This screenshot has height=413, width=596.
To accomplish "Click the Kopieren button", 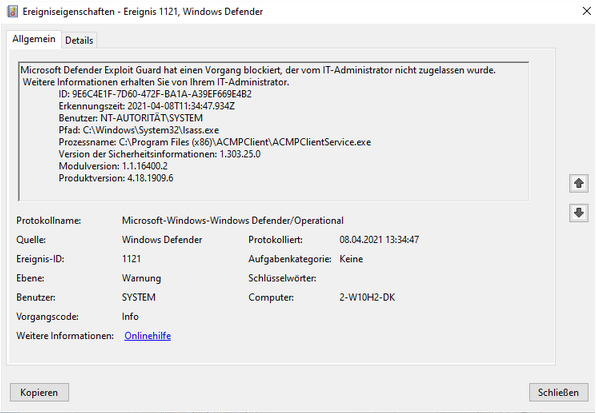I will click(39, 392).
